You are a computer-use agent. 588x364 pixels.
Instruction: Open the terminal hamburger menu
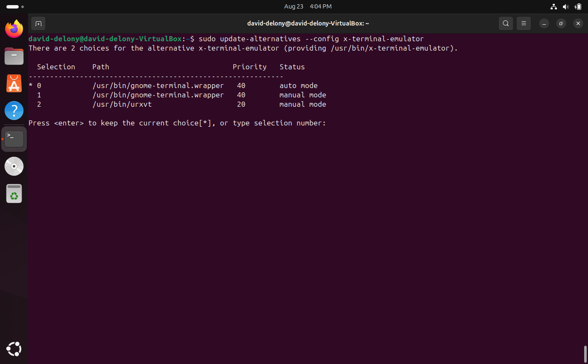tap(524, 23)
